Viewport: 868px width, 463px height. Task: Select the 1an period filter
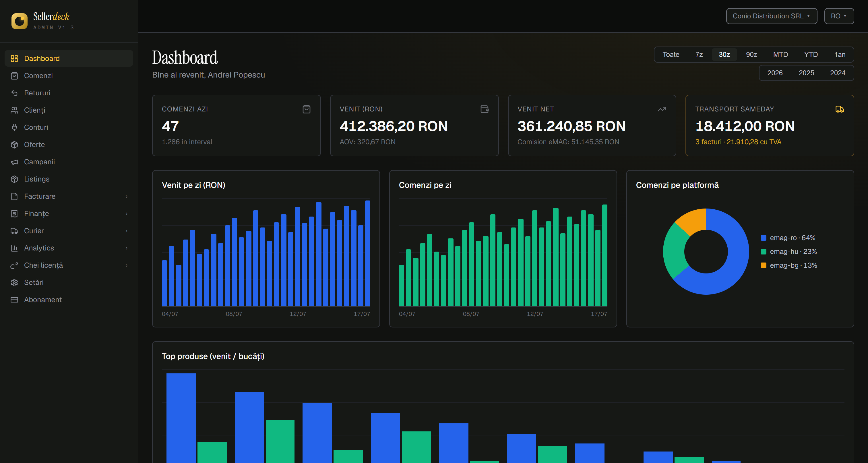pyautogui.click(x=840, y=55)
